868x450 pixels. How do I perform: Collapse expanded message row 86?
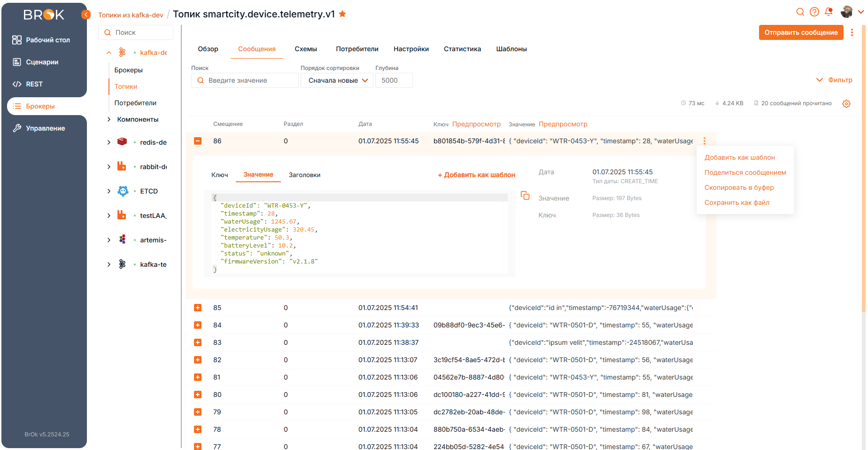click(198, 141)
